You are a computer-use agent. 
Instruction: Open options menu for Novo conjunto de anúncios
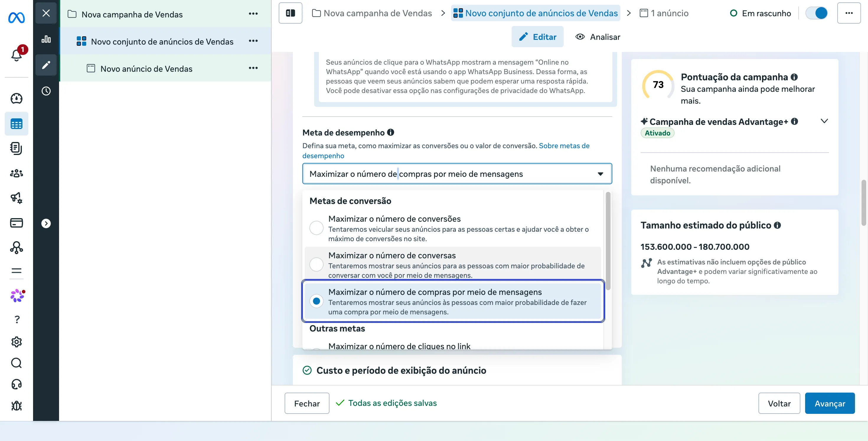point(253,41)
